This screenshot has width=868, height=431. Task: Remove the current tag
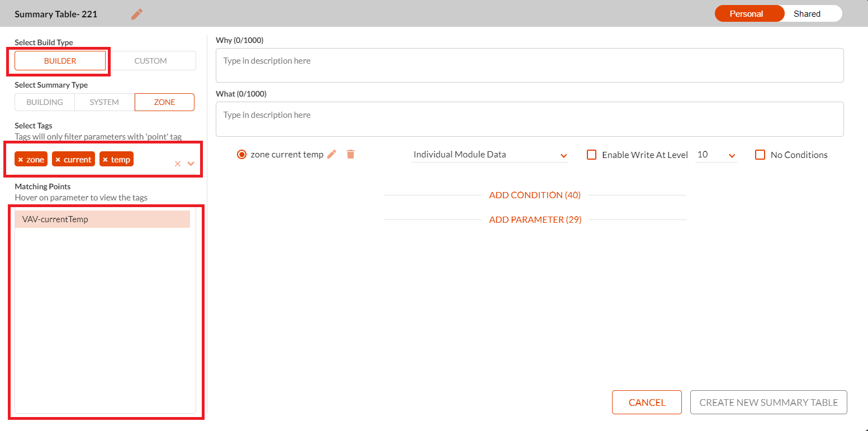[58, 160]
